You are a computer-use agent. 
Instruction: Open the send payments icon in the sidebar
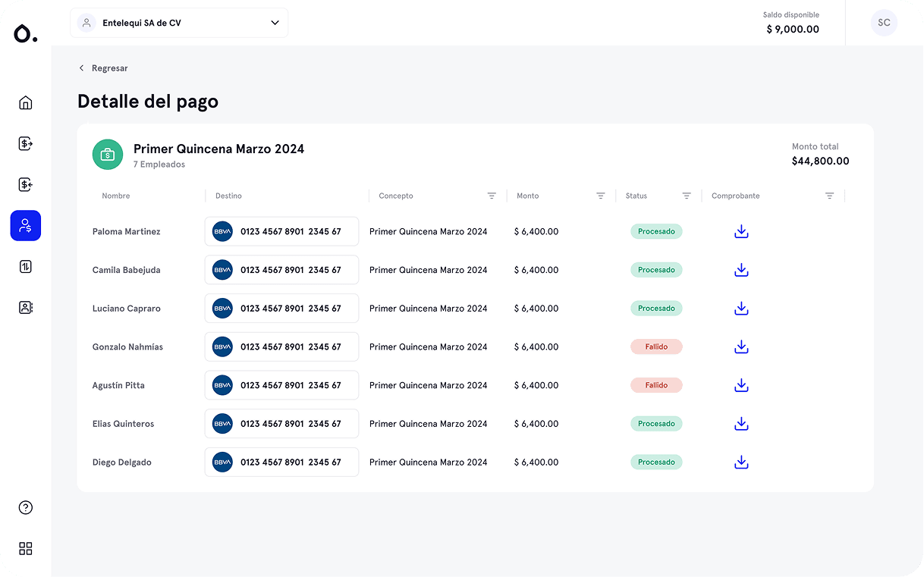[x=25, y=143]
